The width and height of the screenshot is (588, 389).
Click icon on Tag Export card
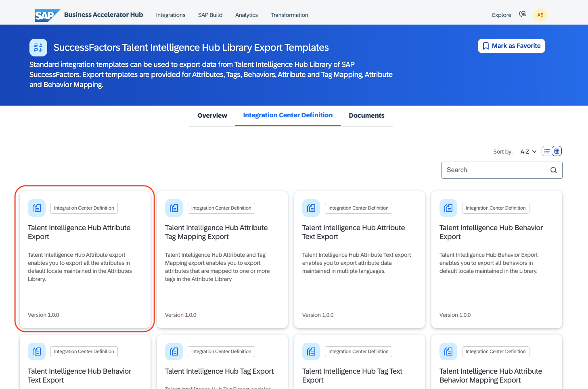point(174,352)
